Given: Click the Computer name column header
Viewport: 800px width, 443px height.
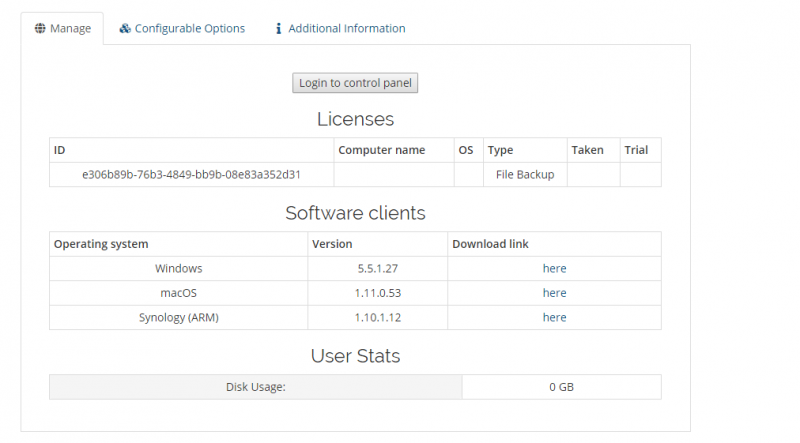Looking at the screenshot, I should (394, 150).
